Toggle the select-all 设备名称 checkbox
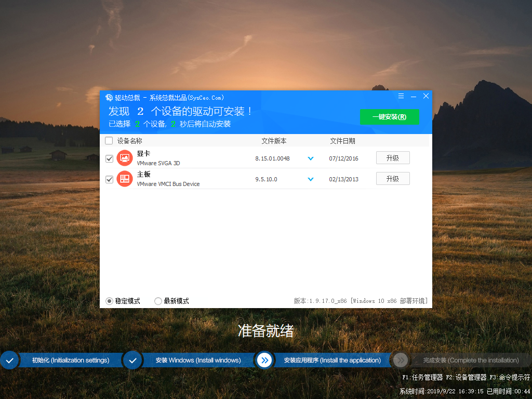 pyautogui.click(x=109, y=141)
